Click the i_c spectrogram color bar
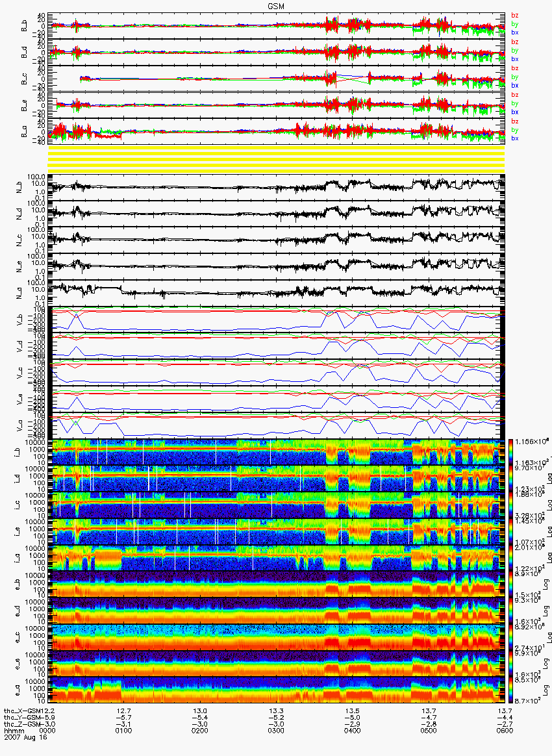This screenshot has width=552, height=756. (512, 505)
